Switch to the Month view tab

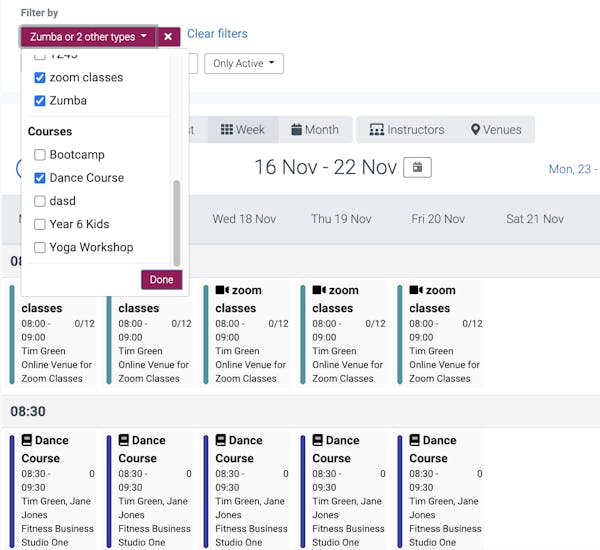pos(315,130)
